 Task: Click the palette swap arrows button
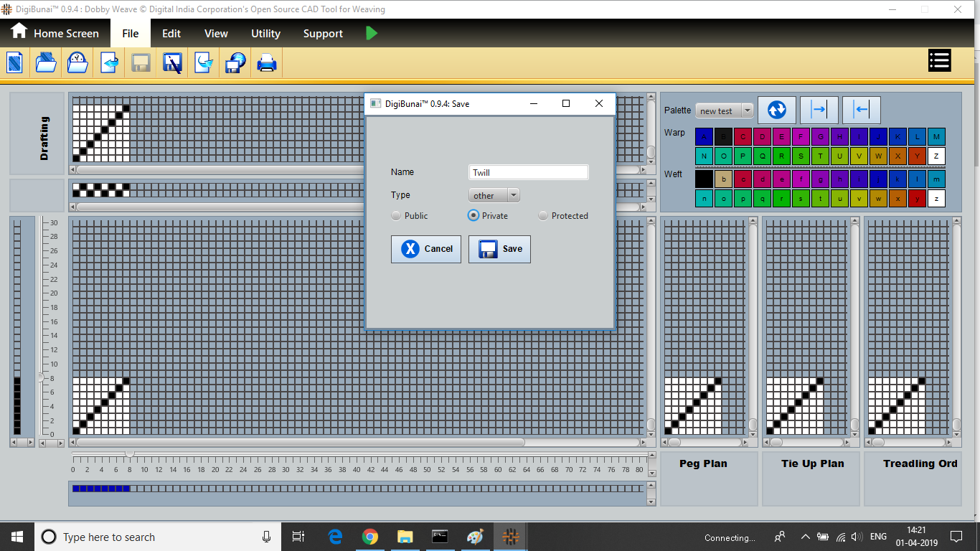pos(777,110)
